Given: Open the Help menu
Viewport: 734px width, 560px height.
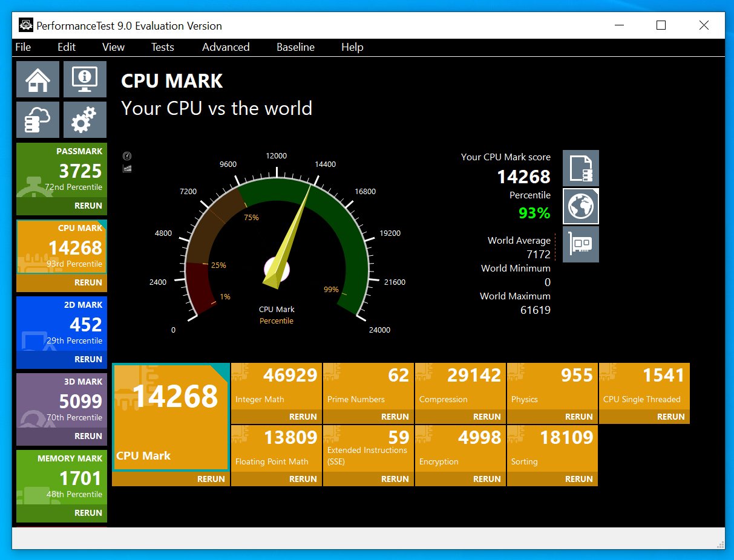Looking at the screenshot, I should 352,47.
